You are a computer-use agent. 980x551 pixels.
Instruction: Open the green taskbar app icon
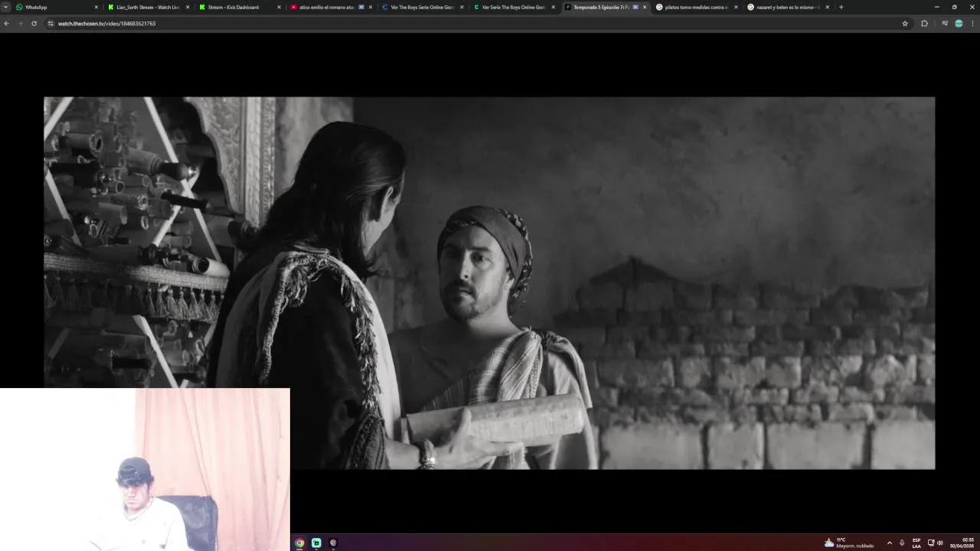316,543
